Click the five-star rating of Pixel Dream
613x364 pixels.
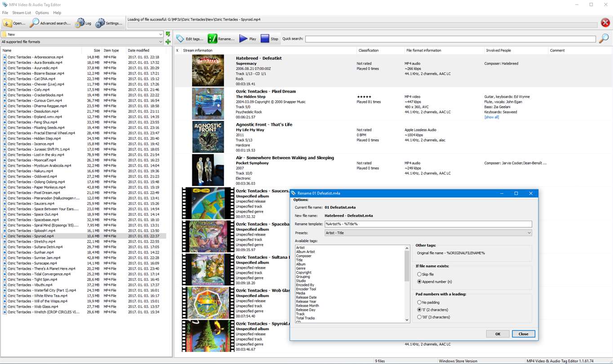pyautogui.click(x=365, y=97)
